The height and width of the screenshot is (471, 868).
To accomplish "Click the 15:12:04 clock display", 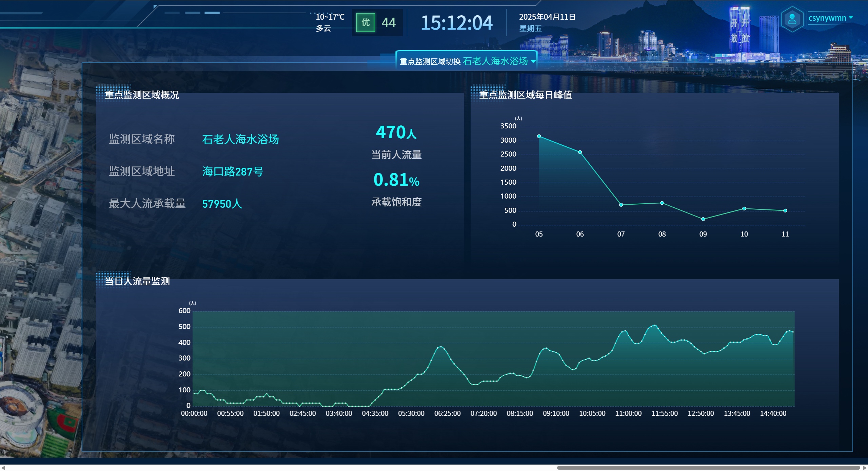I will click(x=456, y=23).
